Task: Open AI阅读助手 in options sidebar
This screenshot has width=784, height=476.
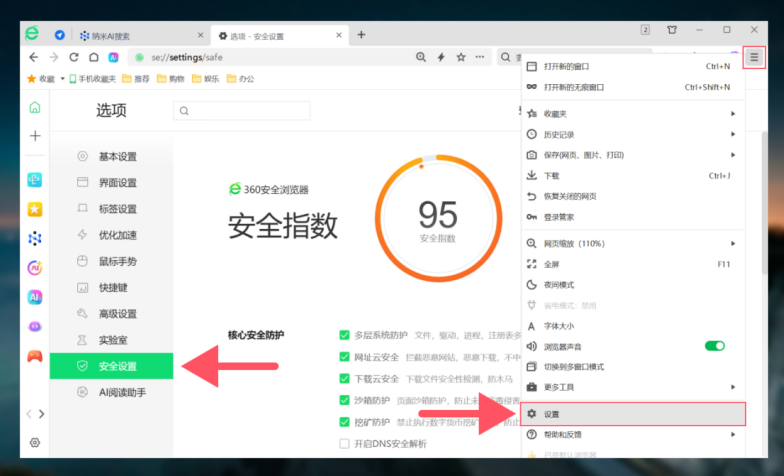Action: [x=112, y=392]
